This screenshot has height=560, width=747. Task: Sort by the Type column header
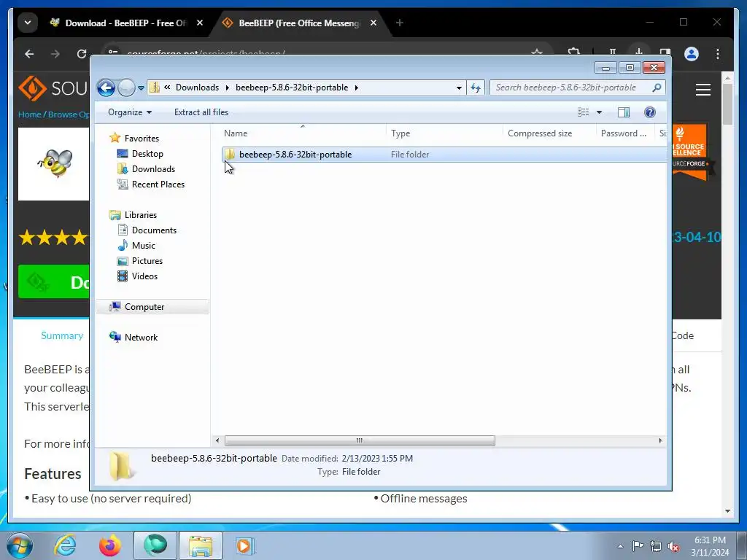click(x=444, y=133)
